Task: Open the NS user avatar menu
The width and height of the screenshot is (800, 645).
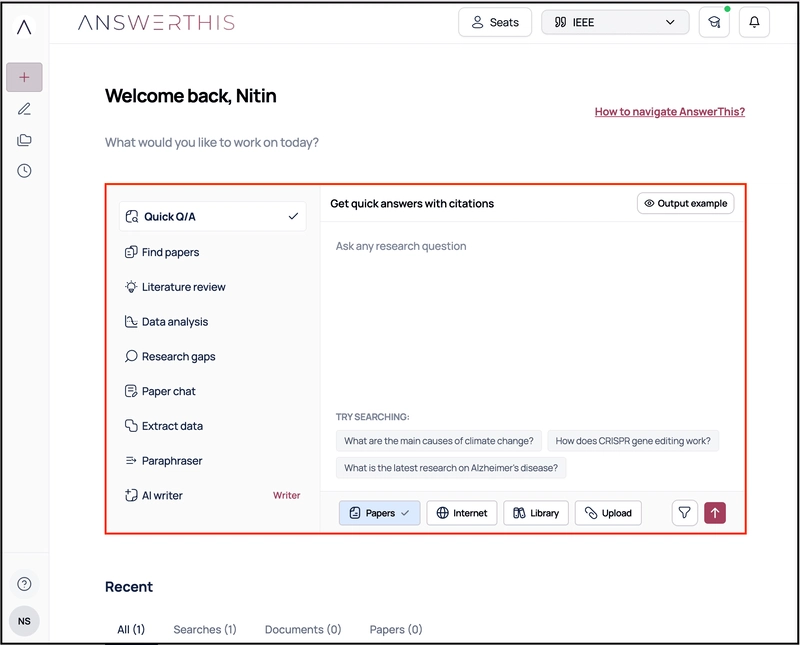Action: [24, 621]
